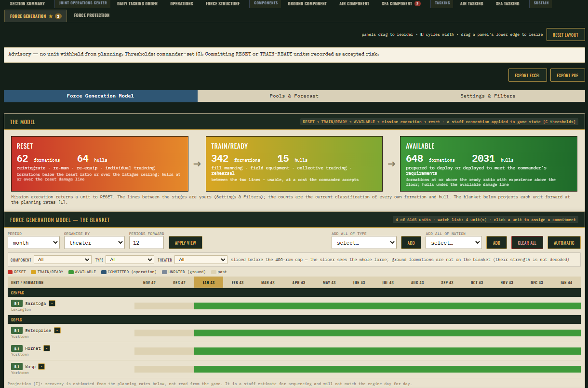Click the Hornet unit name
588x388 pixels.
[33, 348]
